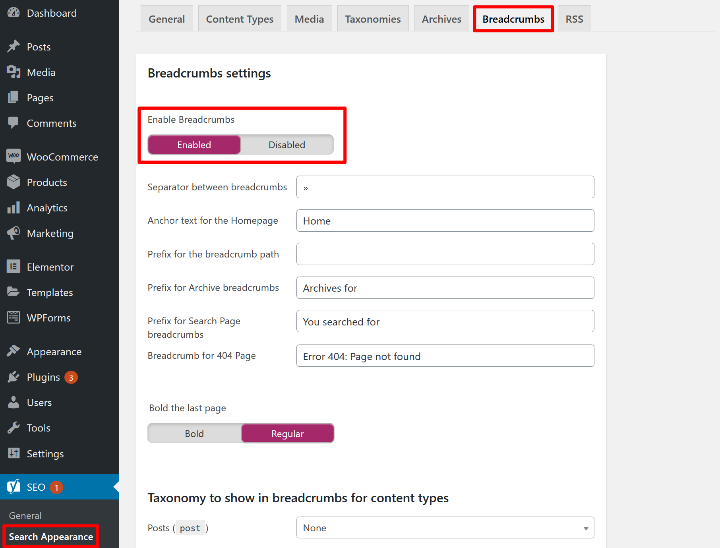
Task: Set Enable Breadcrumbs to Disabled
Action: [x=287, y=145]
